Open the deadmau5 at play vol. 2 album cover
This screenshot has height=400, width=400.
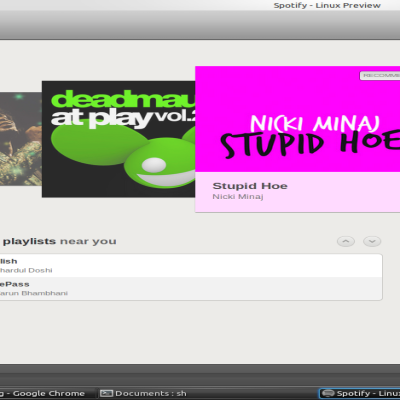[x=118, y=139]
